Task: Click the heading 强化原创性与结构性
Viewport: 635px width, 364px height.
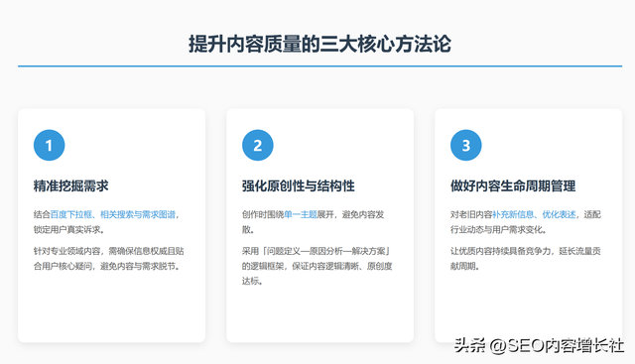Action: pyautogui.click(x=299, y=186)
